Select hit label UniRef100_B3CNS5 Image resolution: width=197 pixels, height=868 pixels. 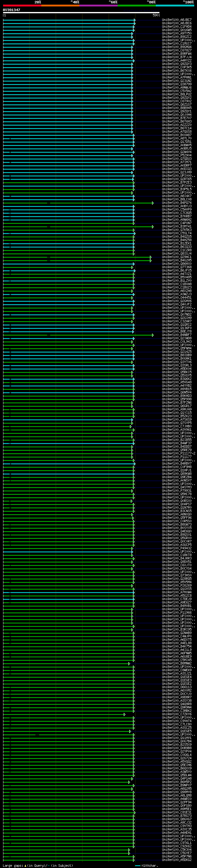coord(177,511)
